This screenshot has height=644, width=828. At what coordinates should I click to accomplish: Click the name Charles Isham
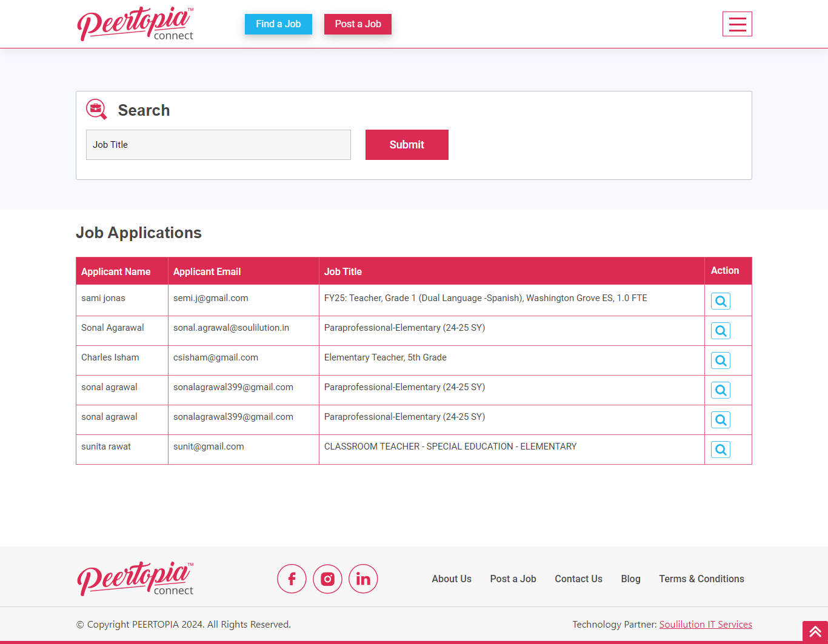click(110, 357)
